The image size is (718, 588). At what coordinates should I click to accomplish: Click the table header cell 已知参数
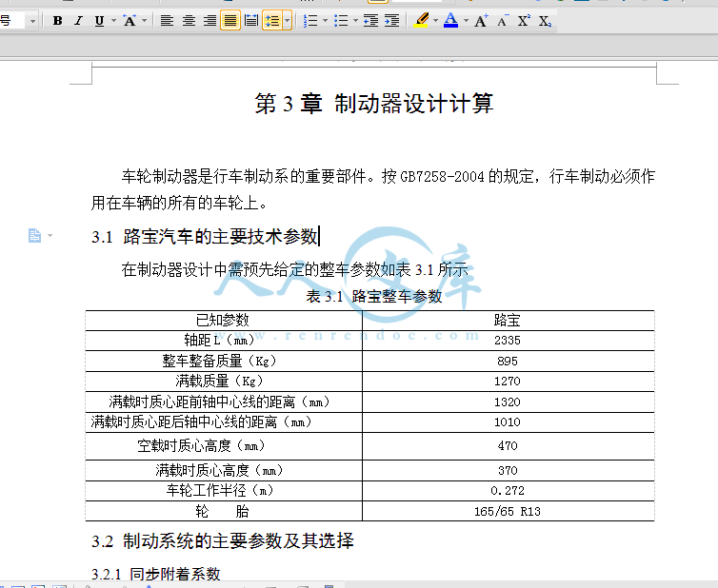pyautogui.click(x=224, y=321)
